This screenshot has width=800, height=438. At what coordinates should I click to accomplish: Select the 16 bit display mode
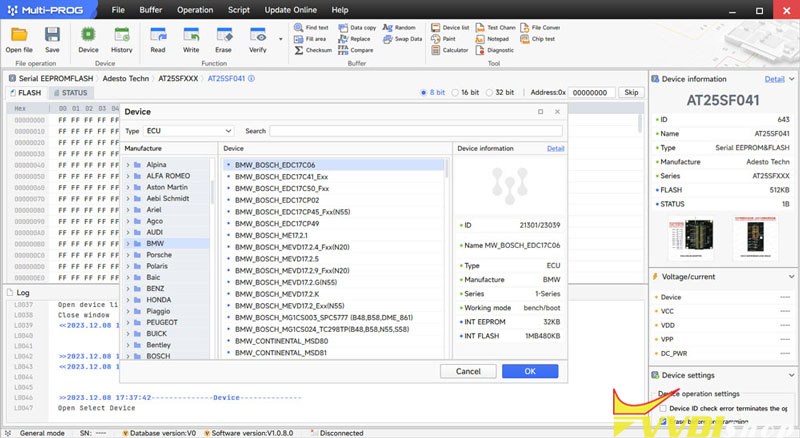pos(455,92)
